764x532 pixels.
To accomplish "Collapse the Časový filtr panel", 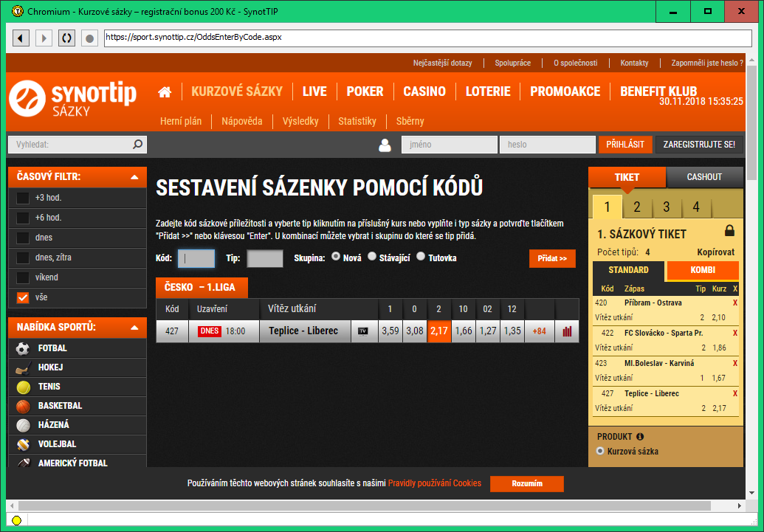I will tap(135, 177).
